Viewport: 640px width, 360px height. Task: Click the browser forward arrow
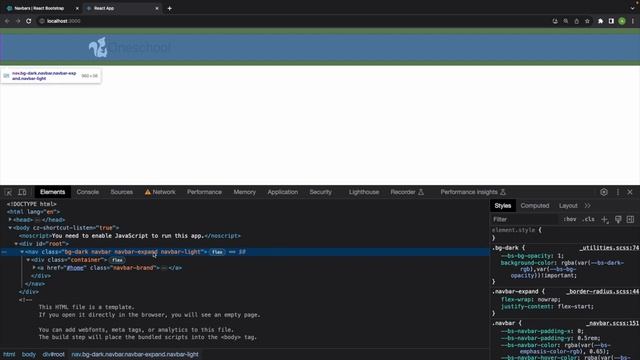[x=18, y=21]
